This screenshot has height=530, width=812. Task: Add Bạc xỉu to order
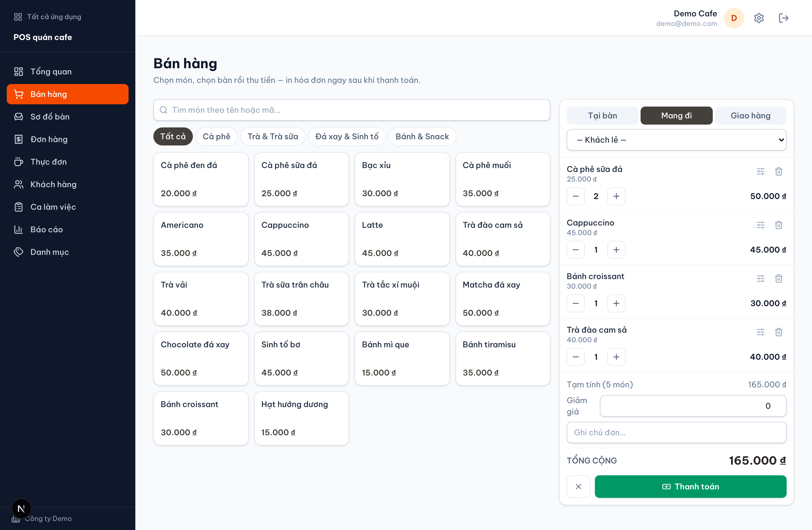point(402,179)
